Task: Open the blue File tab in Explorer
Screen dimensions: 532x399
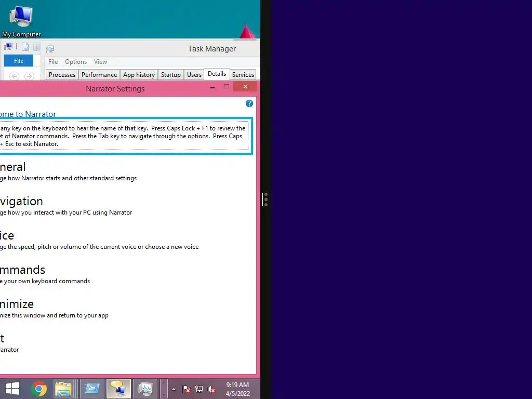Action: pyautogui.click(x=19, y=61)
